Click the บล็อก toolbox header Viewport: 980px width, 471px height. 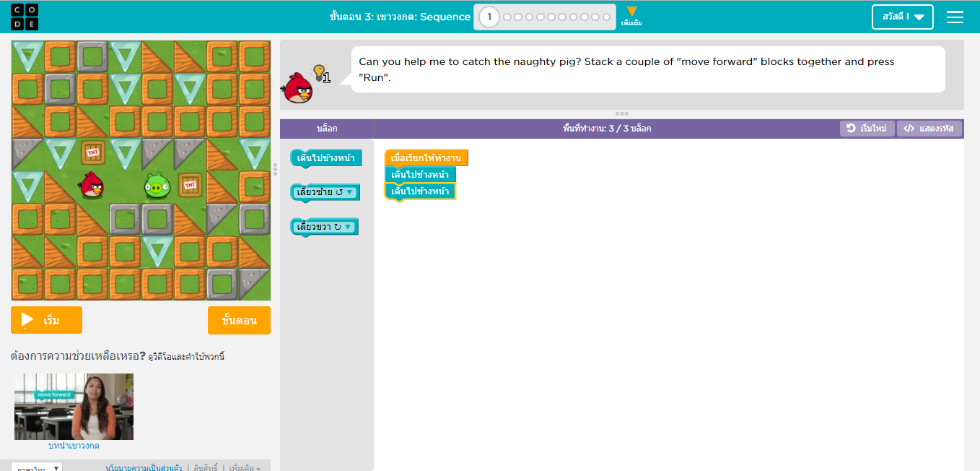327,129
